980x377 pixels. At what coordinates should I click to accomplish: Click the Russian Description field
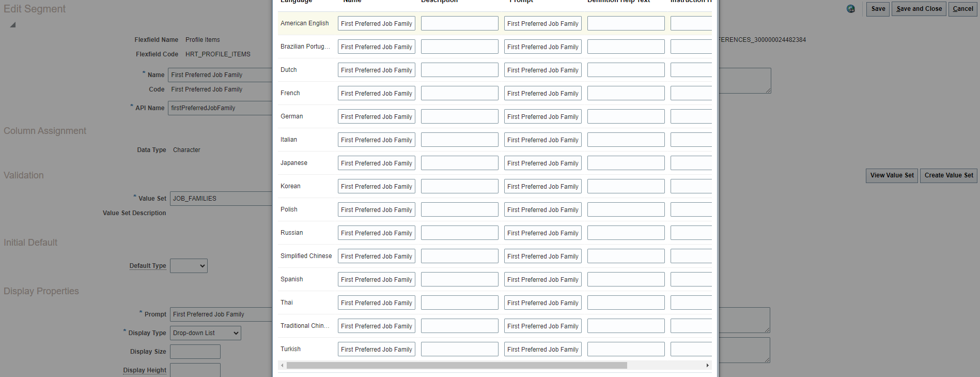point(460,233)
